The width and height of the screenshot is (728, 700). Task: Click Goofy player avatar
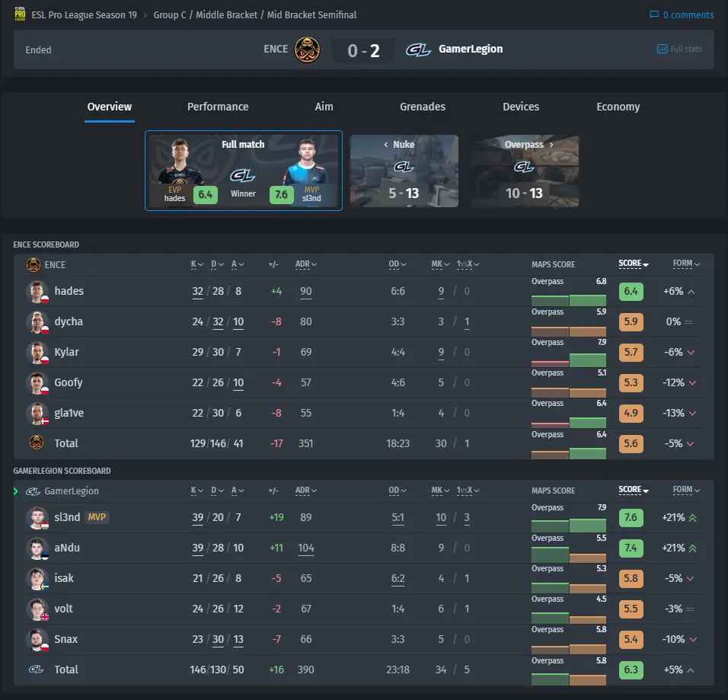pos(37,382)
